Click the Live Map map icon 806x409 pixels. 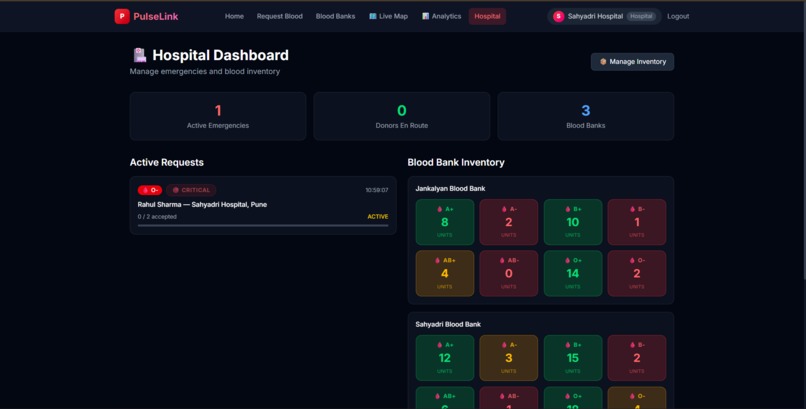pos(373,16)
